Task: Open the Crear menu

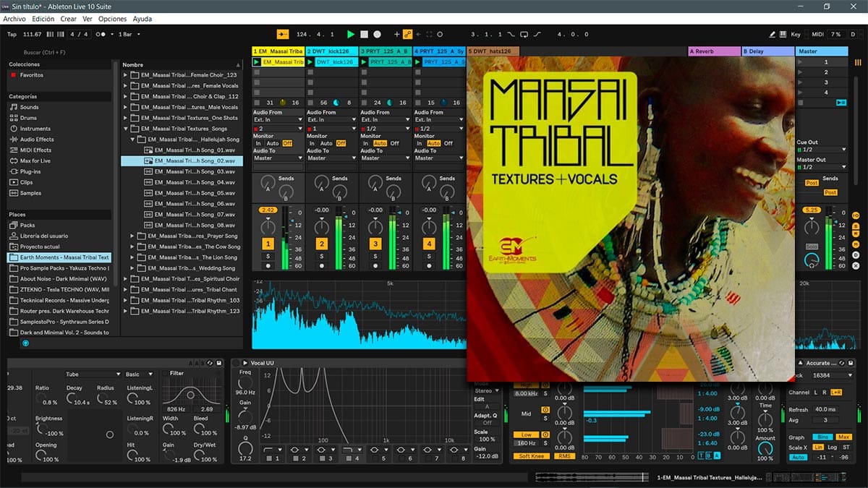Action: [x=69, y=19]
